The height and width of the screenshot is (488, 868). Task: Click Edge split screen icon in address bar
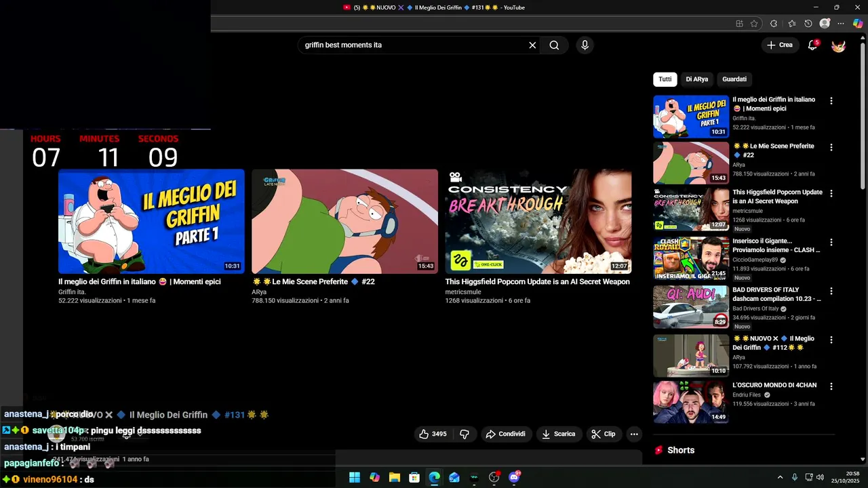(739, 24)
